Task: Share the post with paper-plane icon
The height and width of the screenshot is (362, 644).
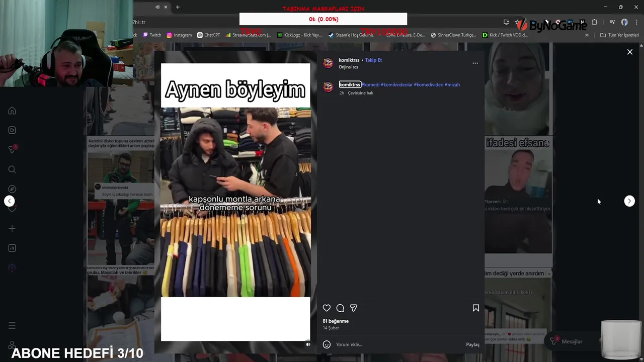Action: click(x=353, y=308)
